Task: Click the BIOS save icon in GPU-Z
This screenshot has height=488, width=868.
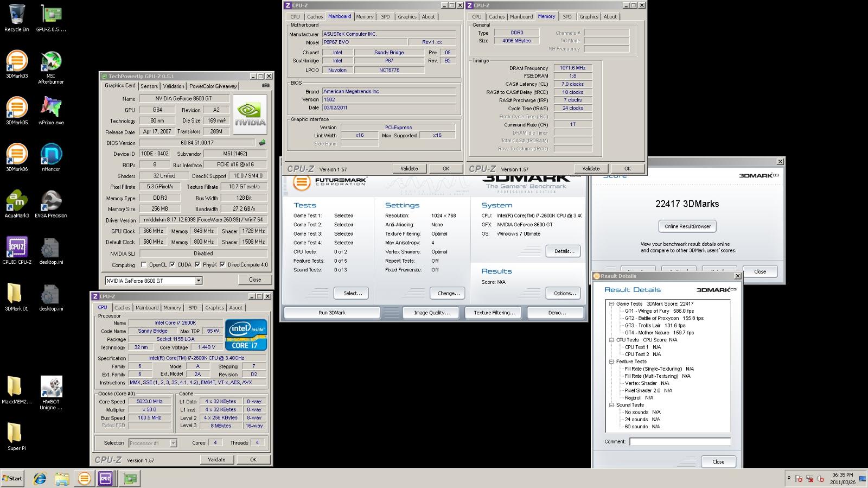Action: 262,143
